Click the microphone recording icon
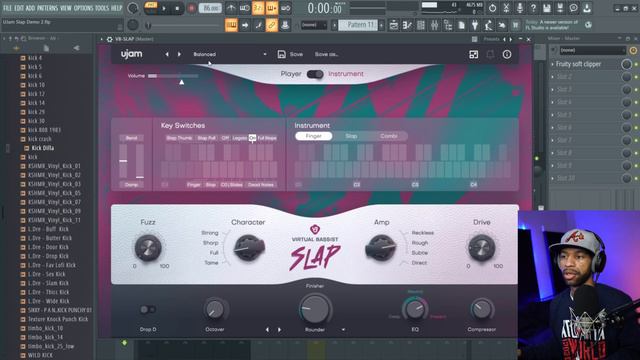This screenshot has height=360, width=640. click(x=520, y=8)
